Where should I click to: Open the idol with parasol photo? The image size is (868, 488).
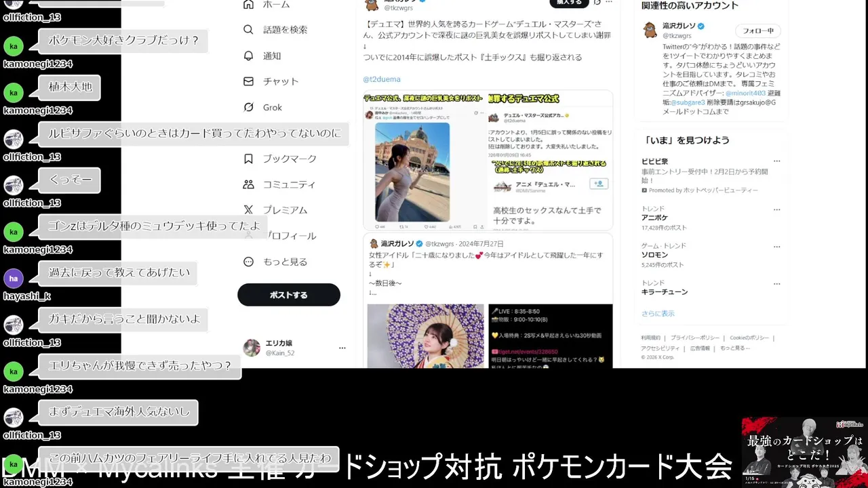pyautogui.click(x=426, y=335)
